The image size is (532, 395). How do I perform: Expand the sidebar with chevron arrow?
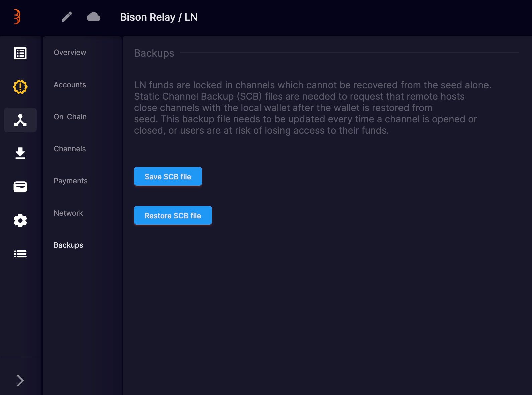20,380
